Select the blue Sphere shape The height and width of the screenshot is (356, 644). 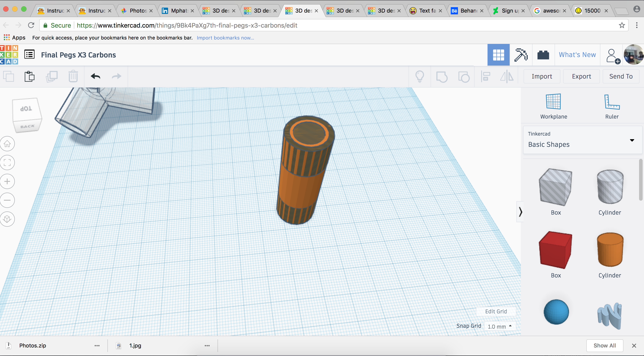tap(556, 312)
